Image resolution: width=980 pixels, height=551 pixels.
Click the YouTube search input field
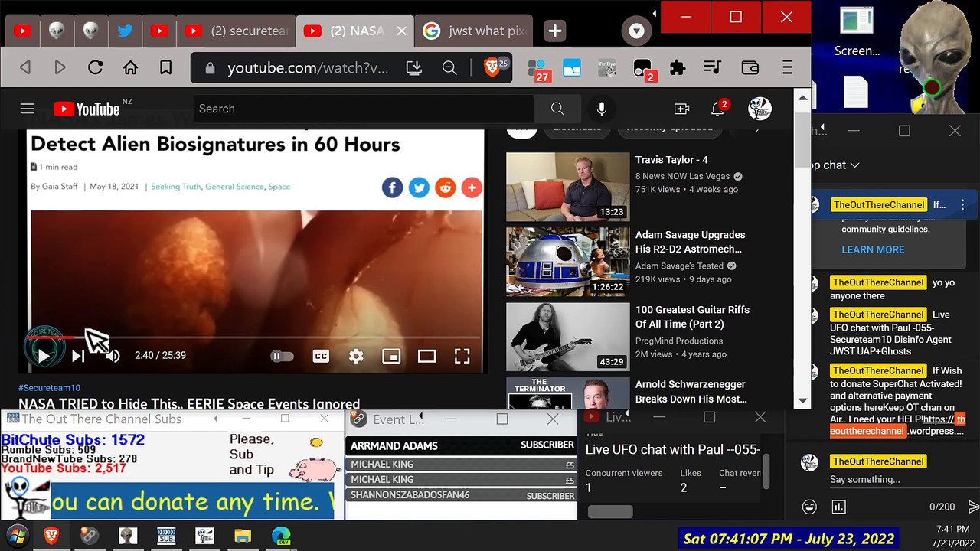tap(364, 109)
